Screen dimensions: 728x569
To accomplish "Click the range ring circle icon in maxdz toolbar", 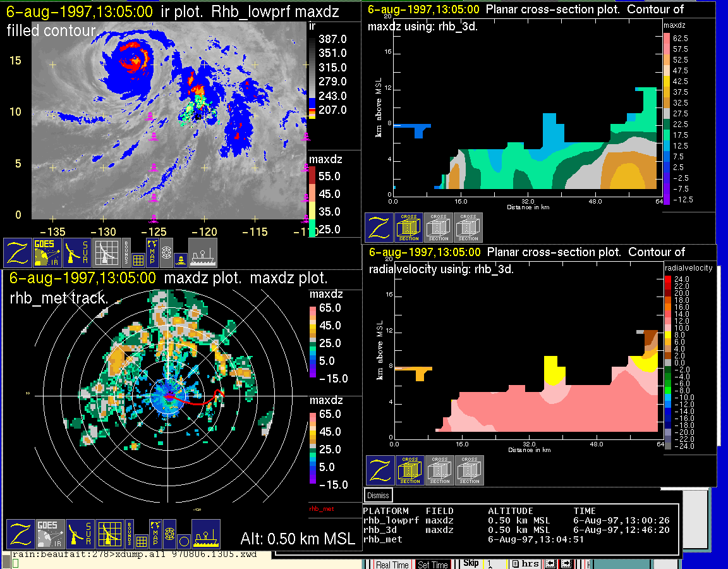I will (183, 541).
